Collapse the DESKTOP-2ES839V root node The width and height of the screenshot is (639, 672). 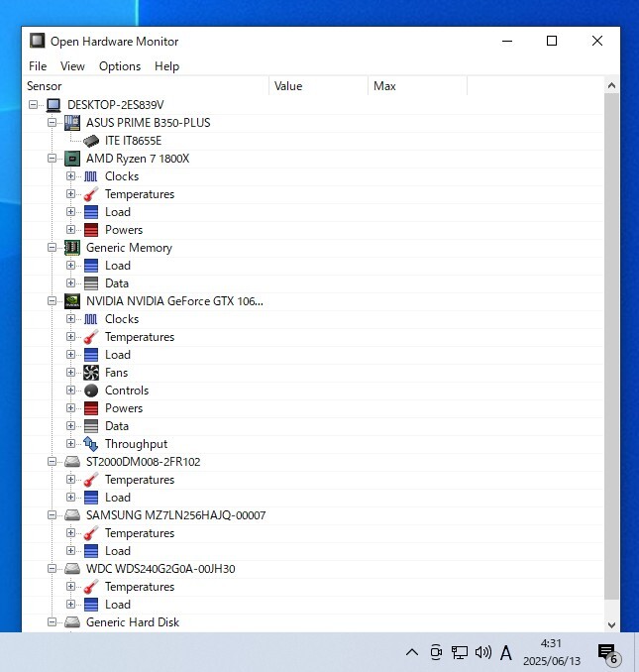33,105
